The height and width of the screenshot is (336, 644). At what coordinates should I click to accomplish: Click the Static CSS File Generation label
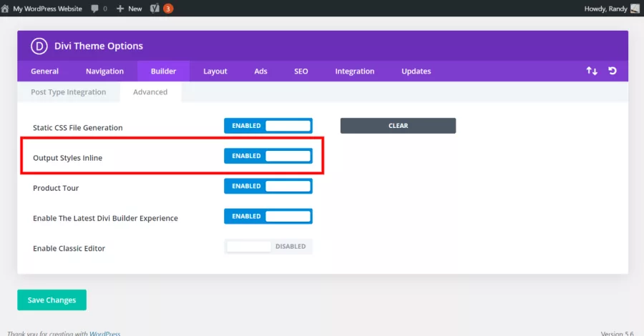pyautogui.click(x=77, y=127)
